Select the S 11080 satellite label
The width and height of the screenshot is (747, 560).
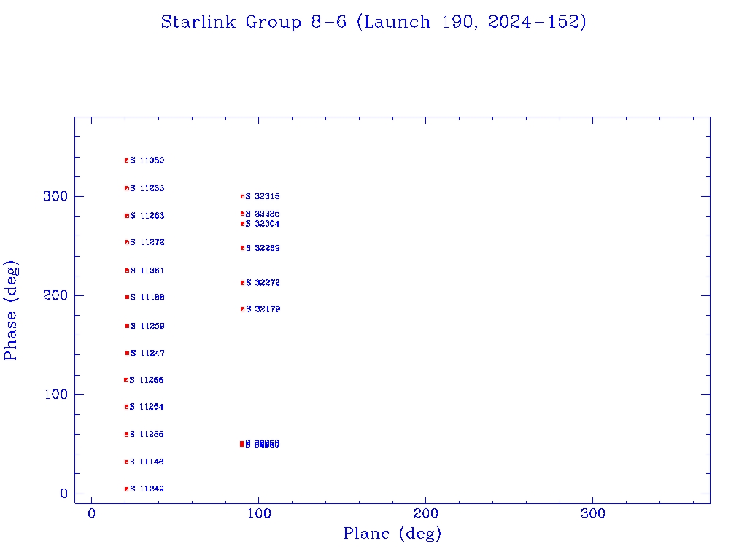[x=147, y=160]
